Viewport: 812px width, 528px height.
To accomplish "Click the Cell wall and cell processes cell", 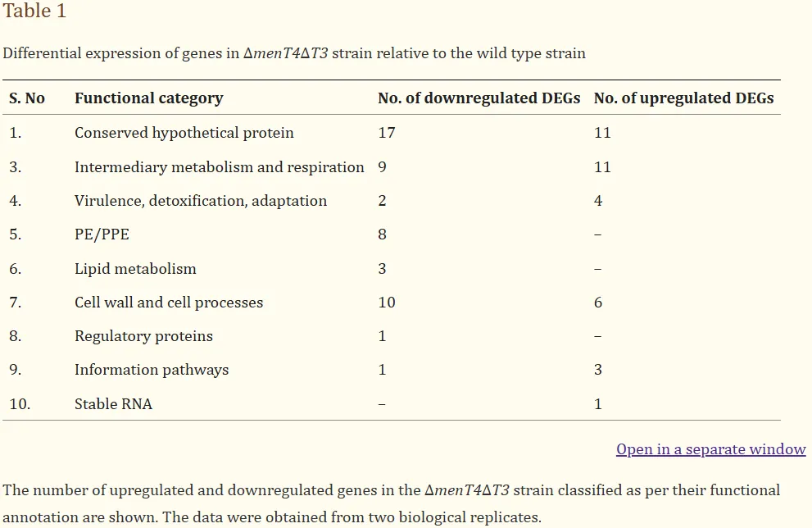I will pos(169,303).
